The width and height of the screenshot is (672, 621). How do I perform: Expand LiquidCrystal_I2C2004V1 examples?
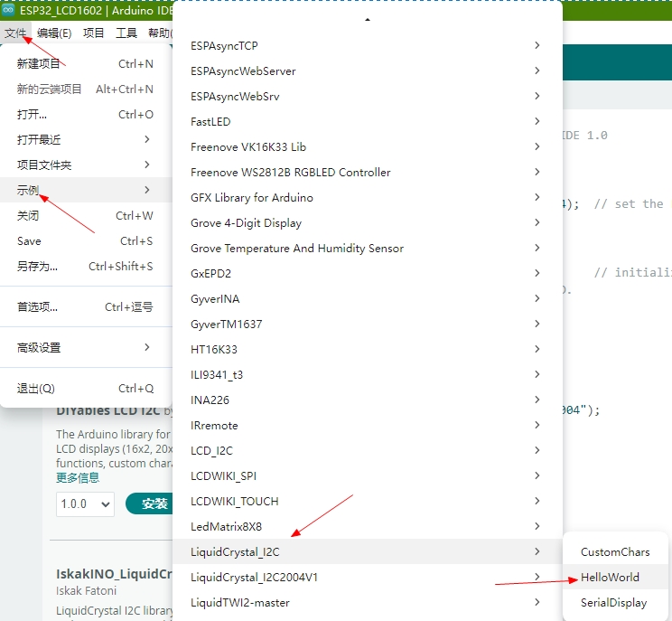[x=368, y=578]
